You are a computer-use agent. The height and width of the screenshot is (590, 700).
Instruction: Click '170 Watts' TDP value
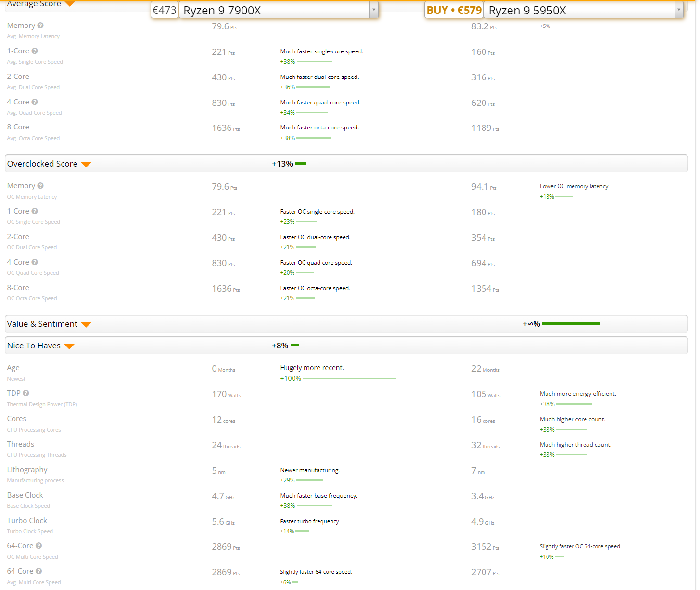227,394
